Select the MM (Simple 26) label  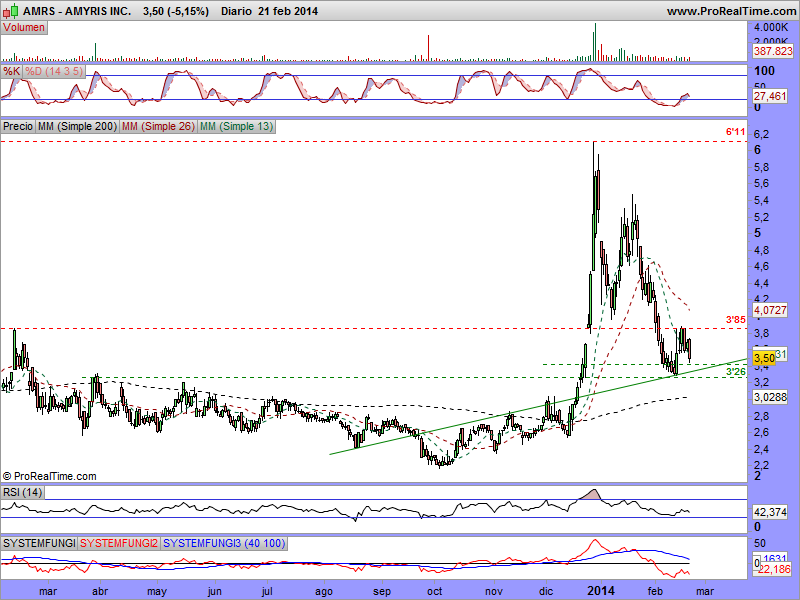(158, 126)
